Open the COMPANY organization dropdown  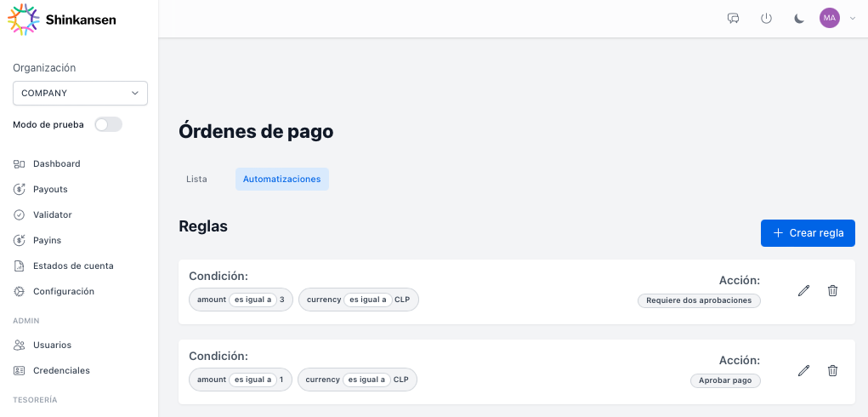(x=80, y=93)
